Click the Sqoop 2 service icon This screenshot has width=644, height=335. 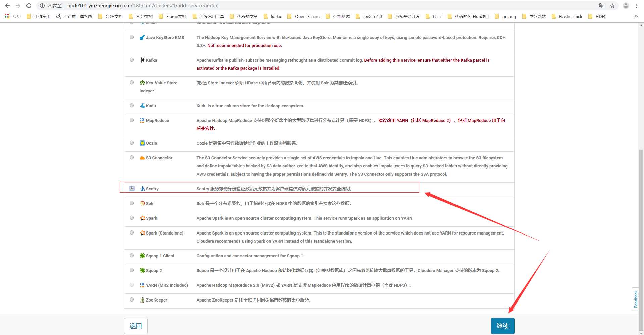(x=142, y=270)
